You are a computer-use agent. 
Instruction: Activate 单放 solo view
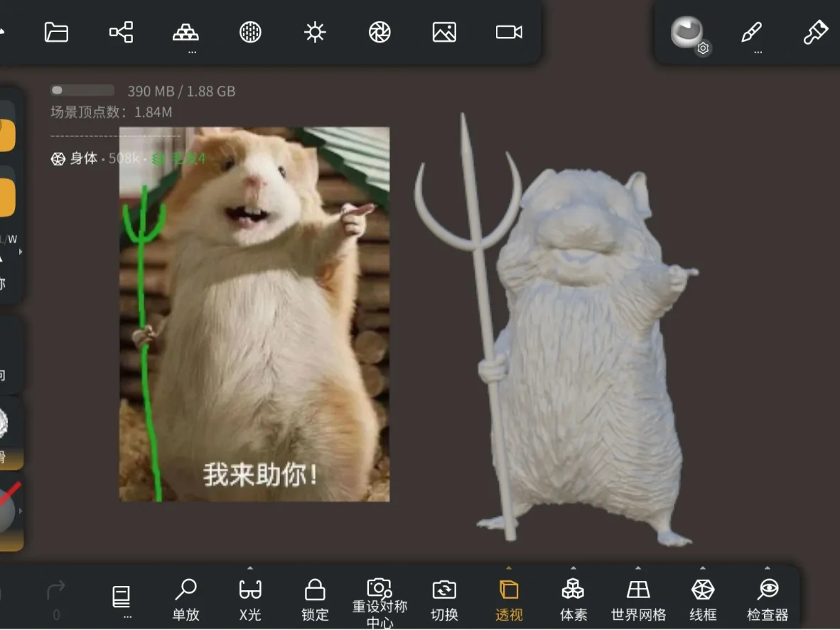pos(186,599)
